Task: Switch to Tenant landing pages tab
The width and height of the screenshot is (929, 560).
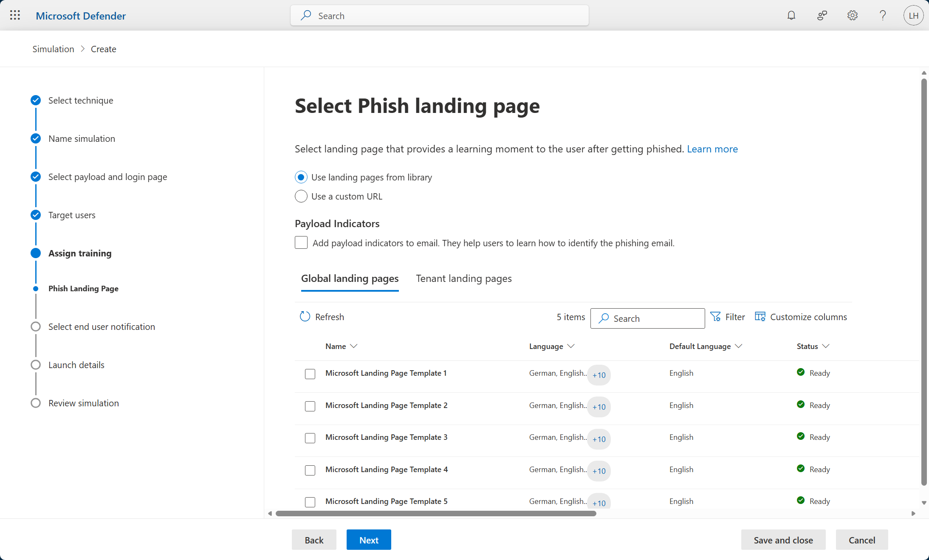Action: click(463, 279)
